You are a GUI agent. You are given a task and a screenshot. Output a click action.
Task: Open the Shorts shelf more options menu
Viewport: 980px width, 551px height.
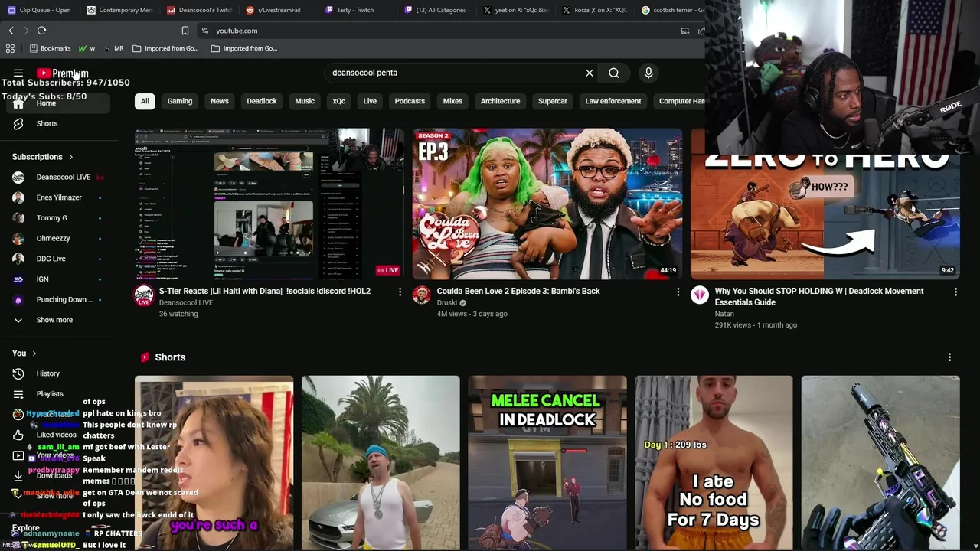[949, 357]
